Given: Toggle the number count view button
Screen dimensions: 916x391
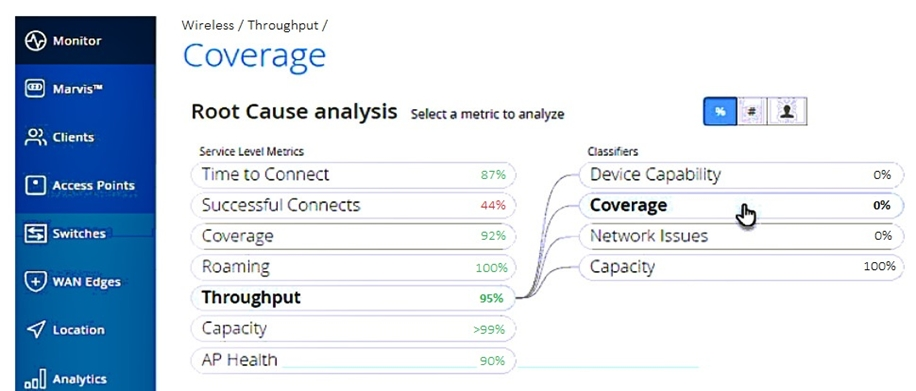Looking at the screenshot, I should (752, 112).
